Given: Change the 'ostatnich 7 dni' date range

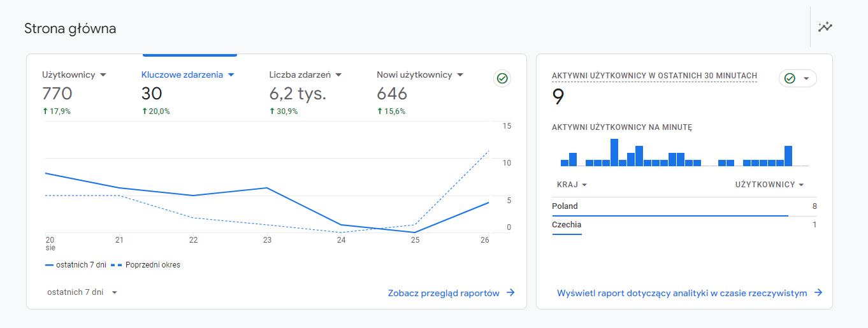Looking at the screenshot, I should (x=82, y=292).
